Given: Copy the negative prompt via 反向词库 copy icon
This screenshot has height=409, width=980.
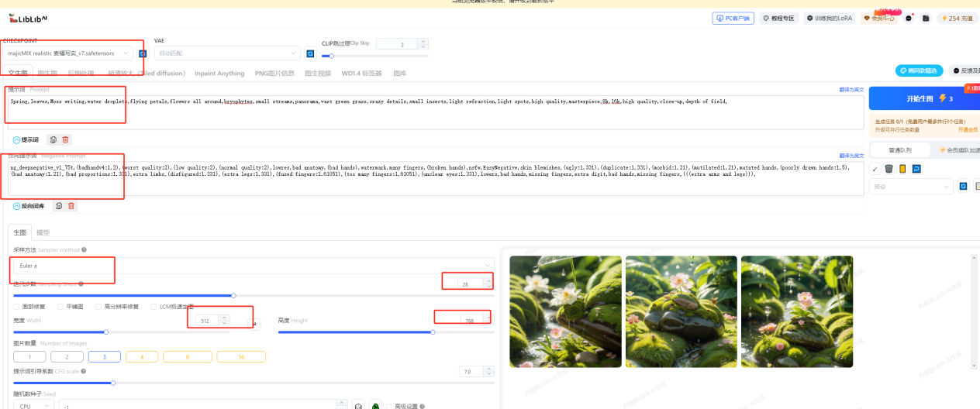Looking at the screenshot, I should point(58,205).
